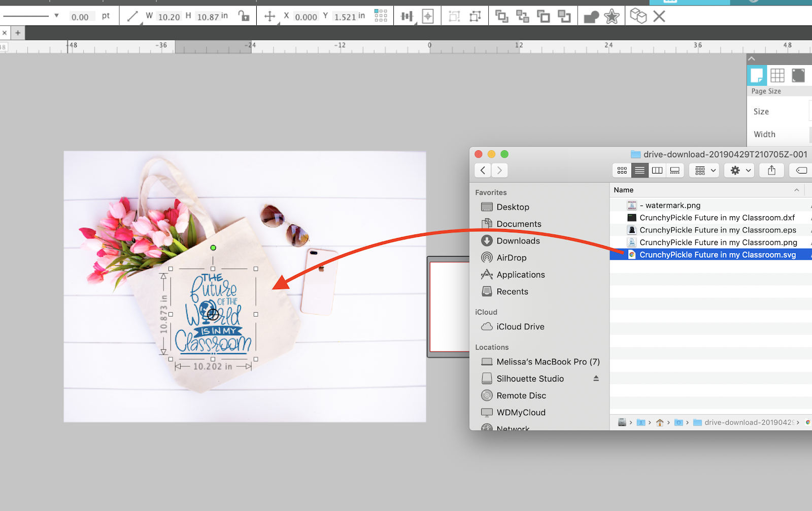Click the sort arrow in Name column

(797, 190)
